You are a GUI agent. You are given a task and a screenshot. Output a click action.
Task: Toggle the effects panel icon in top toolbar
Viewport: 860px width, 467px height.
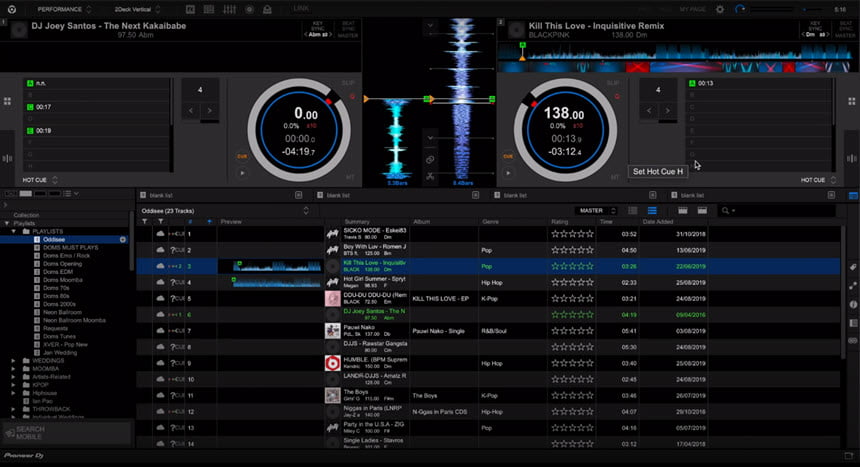click(x=190, y=9)
